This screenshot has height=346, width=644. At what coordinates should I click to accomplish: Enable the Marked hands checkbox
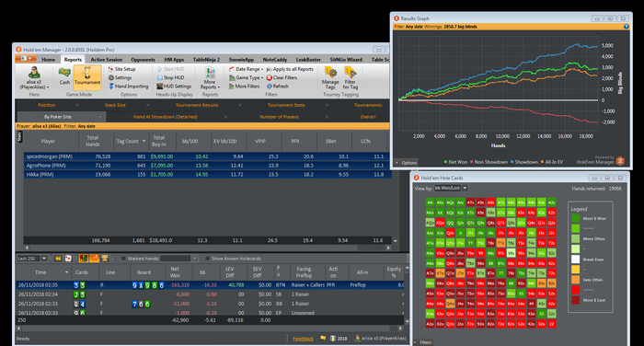tap(123, 259)
